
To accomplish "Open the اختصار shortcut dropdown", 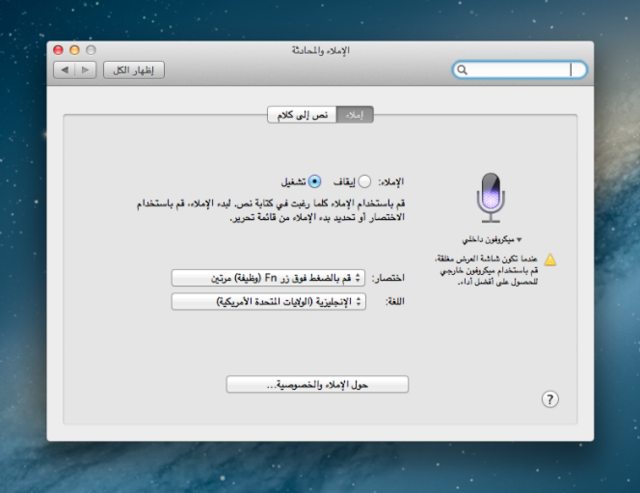I will (268, 277).
